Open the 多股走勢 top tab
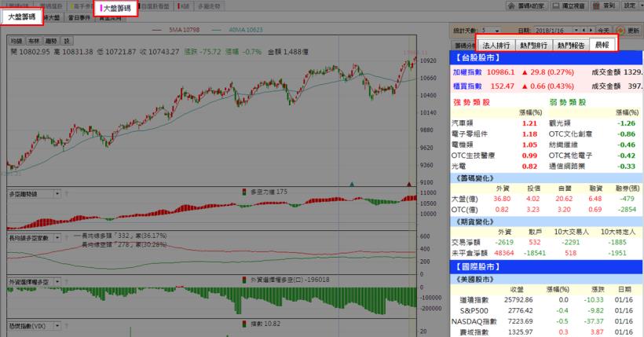 click(x=209, y=6)
